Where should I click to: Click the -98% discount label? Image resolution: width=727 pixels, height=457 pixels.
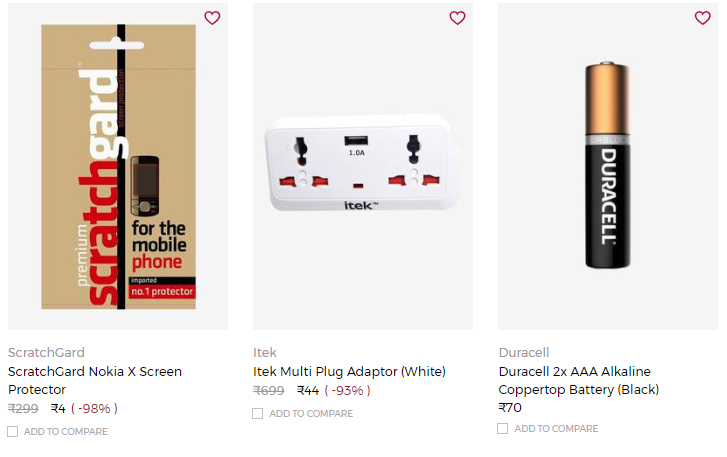(x=95, y=408)
